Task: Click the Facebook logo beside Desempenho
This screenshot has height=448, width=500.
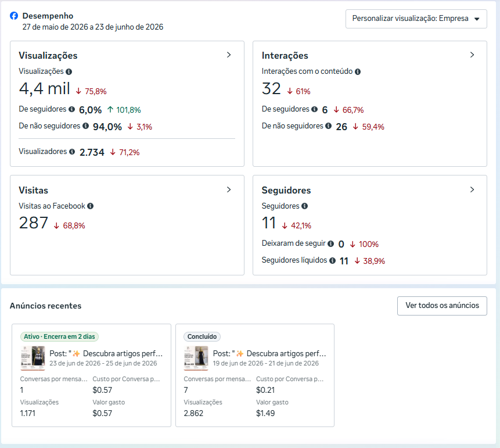Action: tap(14, 16)
